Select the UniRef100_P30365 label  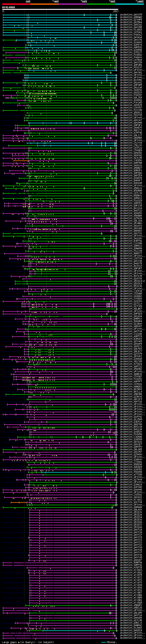(x=131, y=103)
